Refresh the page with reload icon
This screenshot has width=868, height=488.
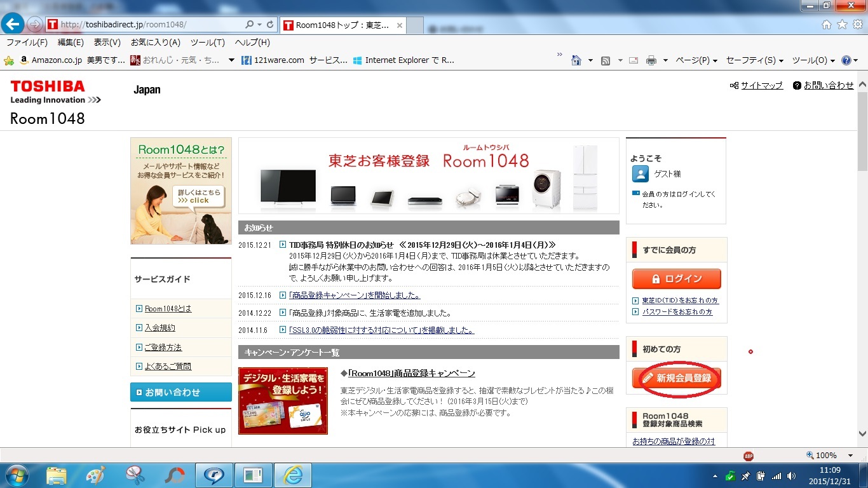coord(270,25)
